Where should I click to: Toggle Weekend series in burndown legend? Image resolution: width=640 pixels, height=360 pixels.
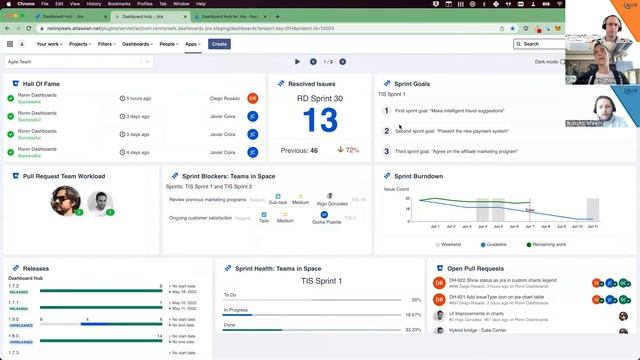pos(448,244)
